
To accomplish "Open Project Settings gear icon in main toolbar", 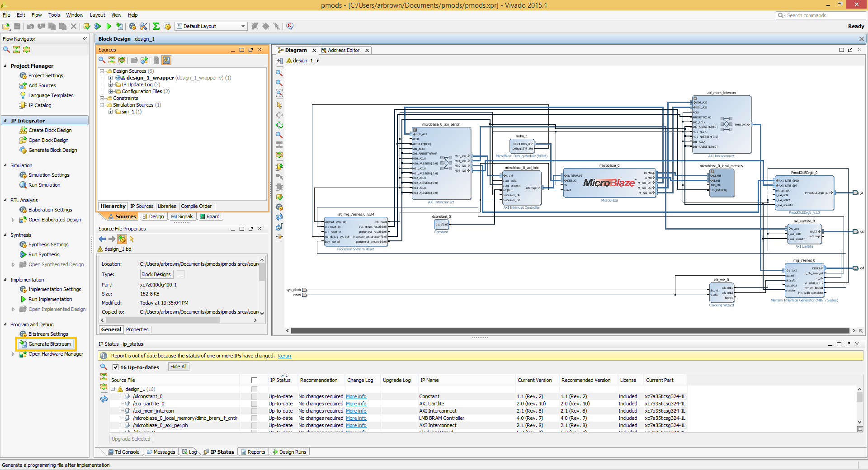I will 132,26.
